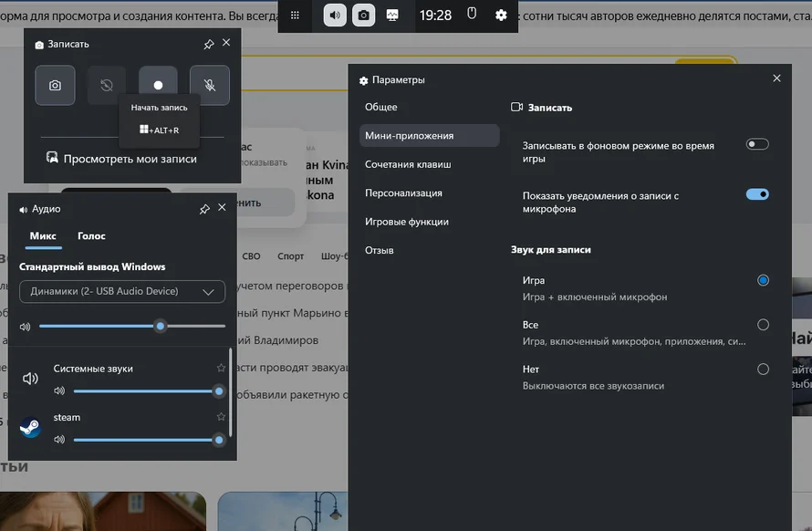Open the widget menu in top bar

(295, 15)
